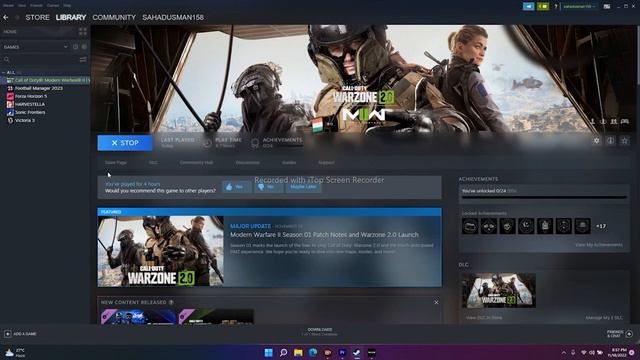This screenshot has width=640, height=360.
Task: Open Windows Start button
Action: (268, 353)
